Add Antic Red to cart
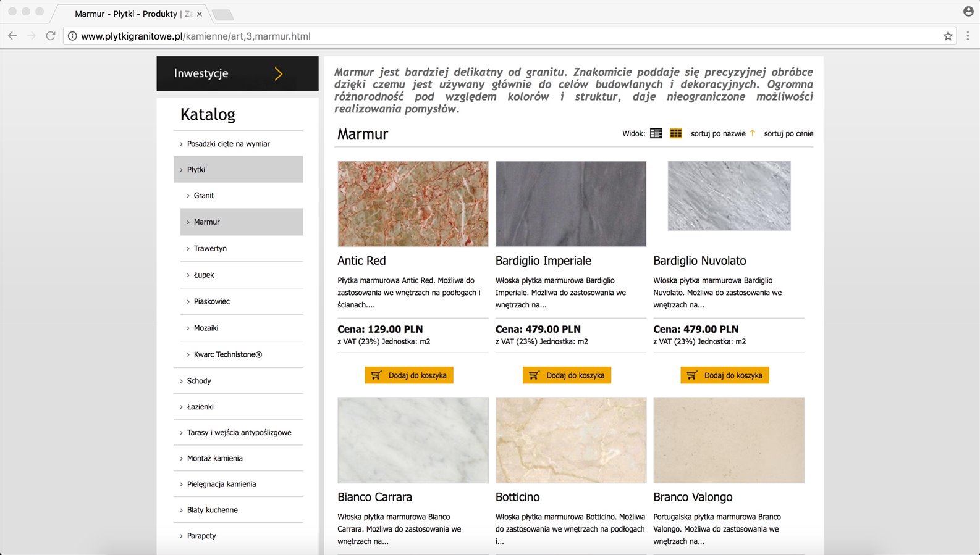Viewport: 980px width, 555px height. tap(409, 375)
